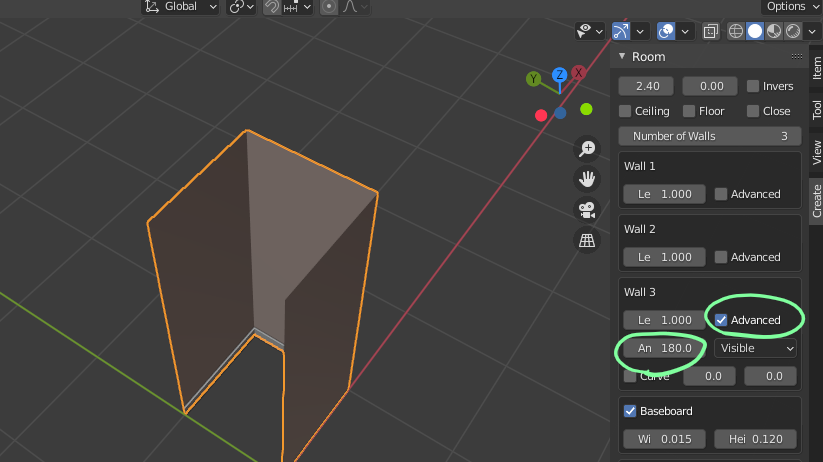Toggle X-ray view icon
Image resolution: width=823 pixels, height=462 pixels.
tap(710, 31)
